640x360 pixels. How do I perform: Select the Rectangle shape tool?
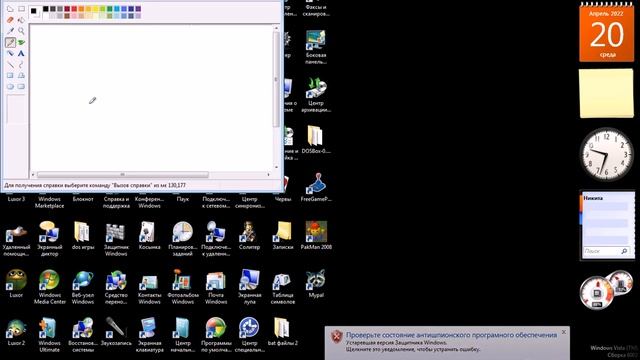tap(10, 76)
